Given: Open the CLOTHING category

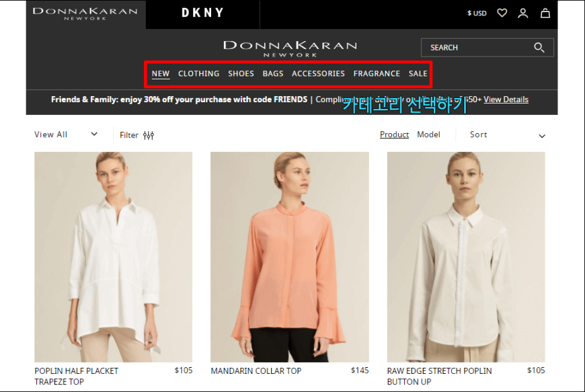Looking at the screenshot, I should (198, 73).
